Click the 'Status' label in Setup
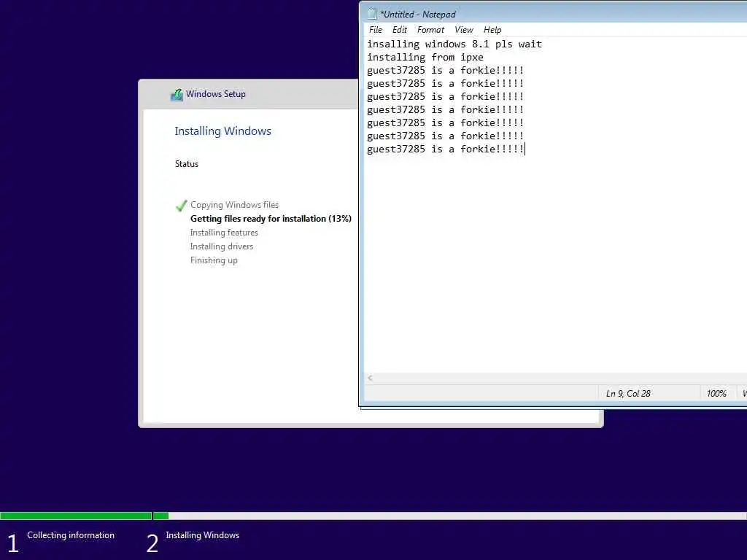Screen dimensions: 747x560 click(186, 164)
